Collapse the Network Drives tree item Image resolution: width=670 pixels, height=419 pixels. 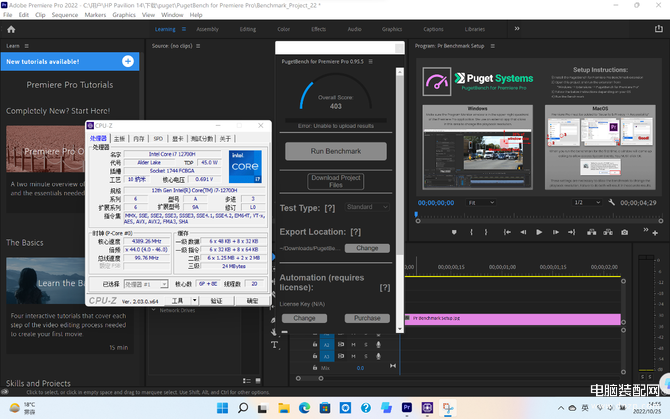coord(154,310)
